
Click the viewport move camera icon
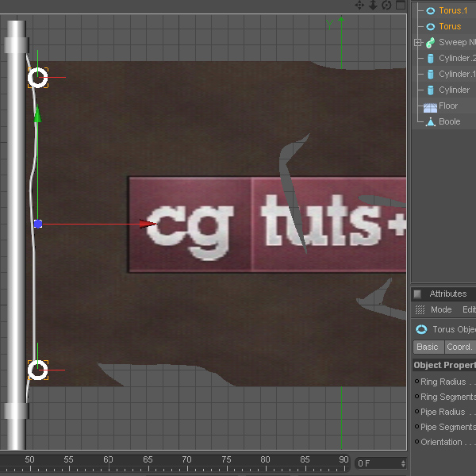point(359,6)
